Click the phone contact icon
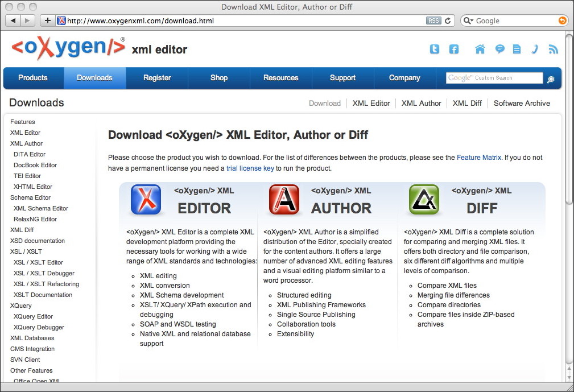The image size is (574, 392). (535, 49)
